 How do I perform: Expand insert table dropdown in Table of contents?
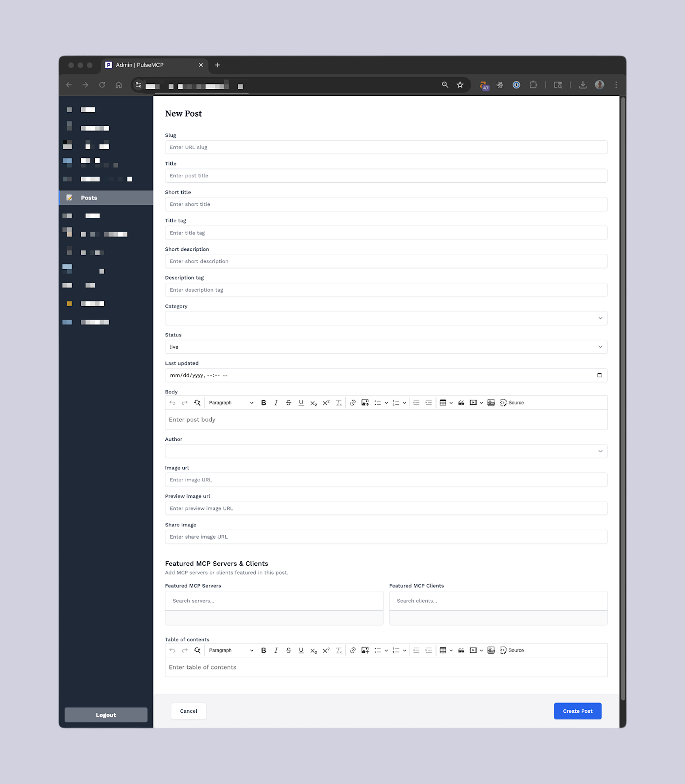click(x=451, y=650)
